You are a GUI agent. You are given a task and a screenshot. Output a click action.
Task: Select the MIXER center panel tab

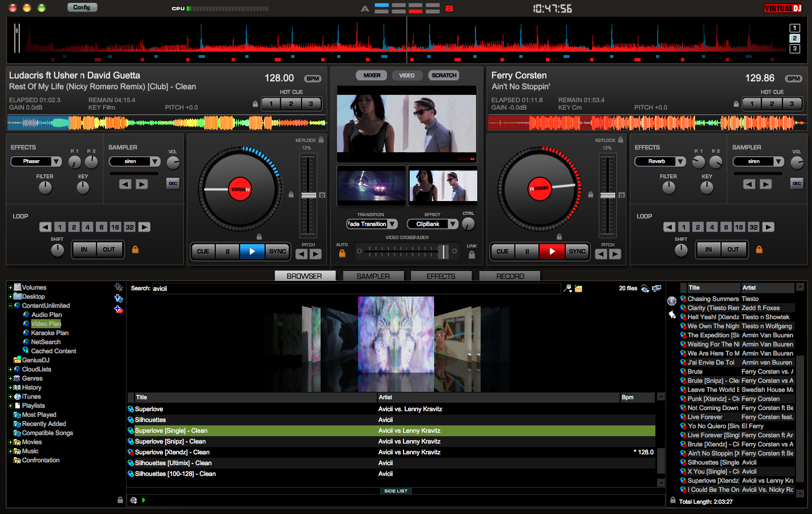(372, 75)
